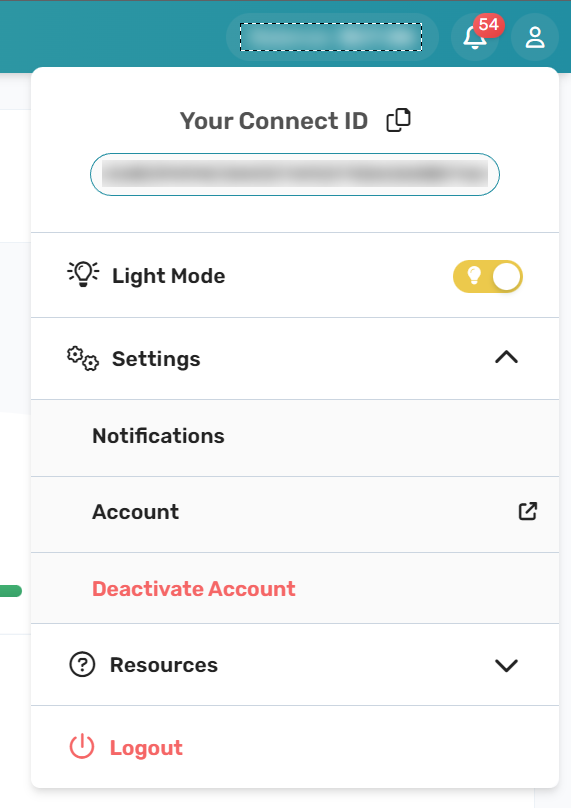
Task: Expand Resources with the down chevron
Action: click(x=507, y=665)
